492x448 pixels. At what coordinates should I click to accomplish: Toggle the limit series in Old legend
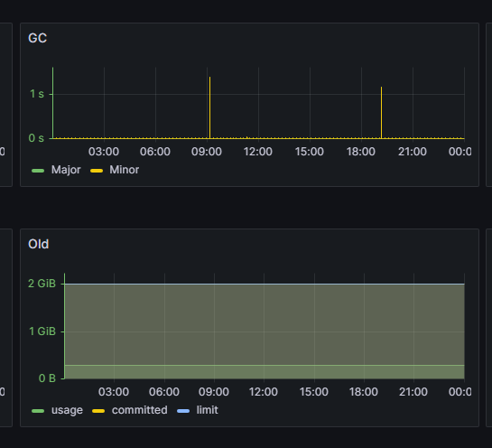(x=207, y=410)
